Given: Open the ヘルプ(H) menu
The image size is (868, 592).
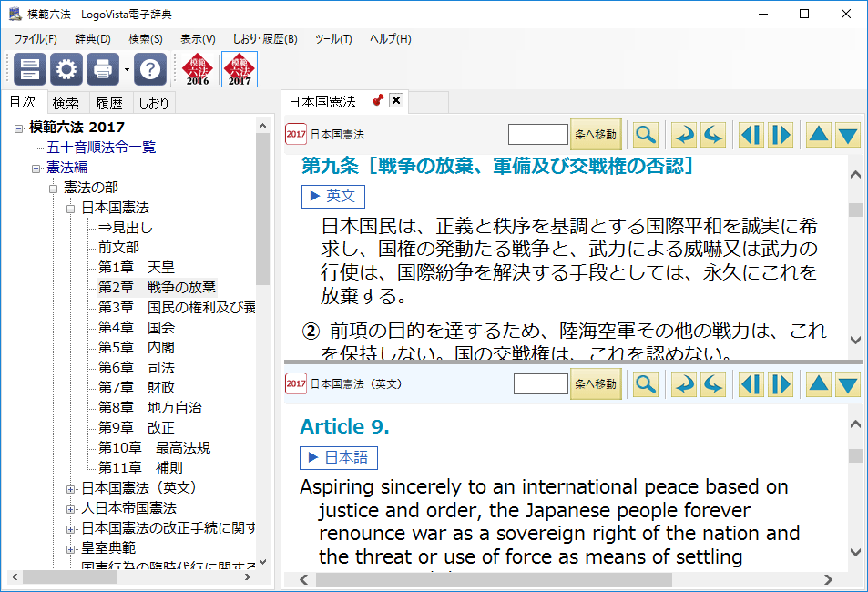Looking at the screenshot, I should click(x=390, y=39).
